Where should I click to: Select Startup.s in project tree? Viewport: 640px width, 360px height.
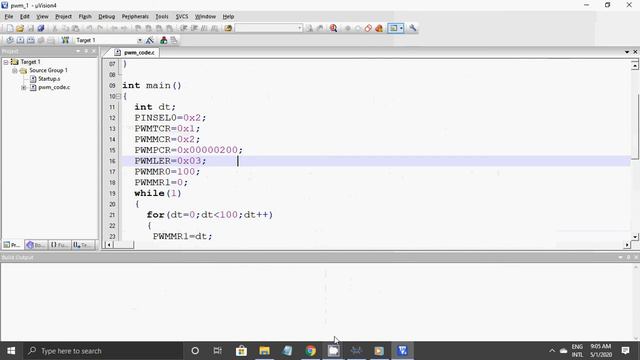[x=49, y=79]
